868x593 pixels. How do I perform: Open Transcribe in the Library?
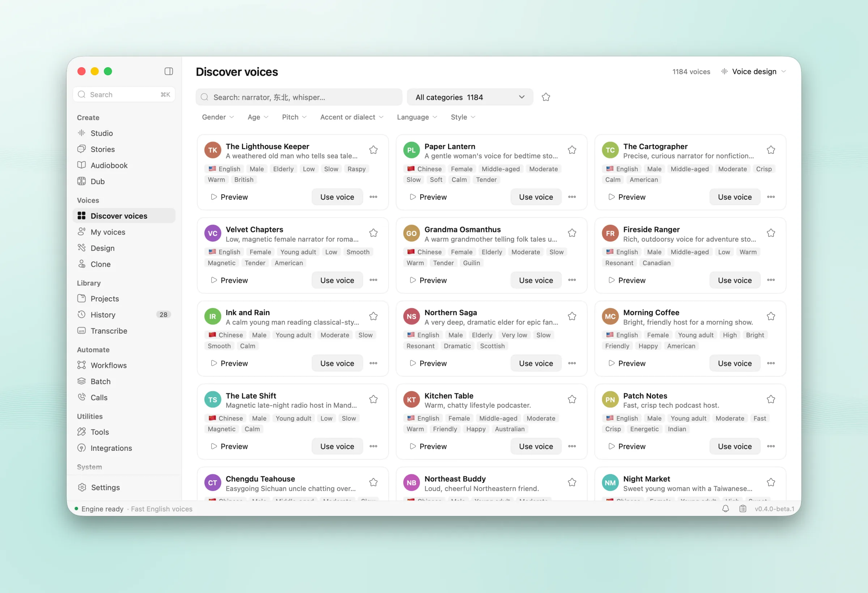coord(124,331)
